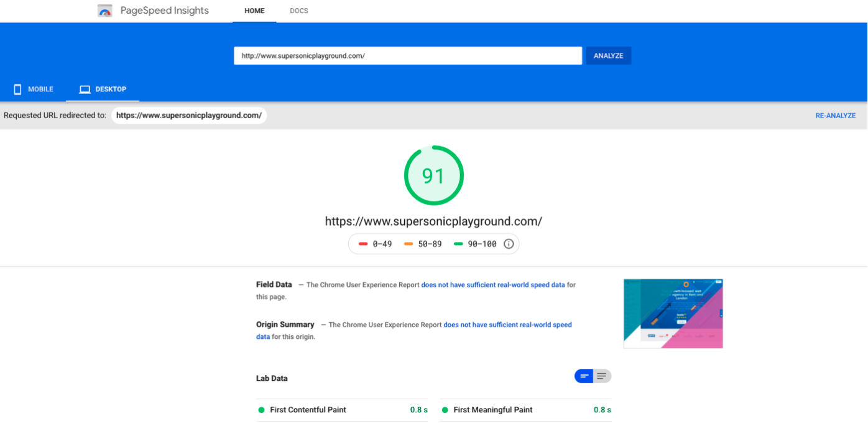Click the First Meaningful Paint 0.8 s value
This screenshot has height=431, width=868.
[x=603, y=410]
